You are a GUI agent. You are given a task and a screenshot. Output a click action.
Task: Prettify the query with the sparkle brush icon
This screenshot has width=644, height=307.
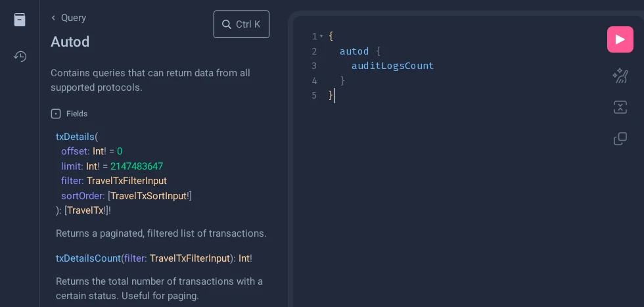pos(620,76)
